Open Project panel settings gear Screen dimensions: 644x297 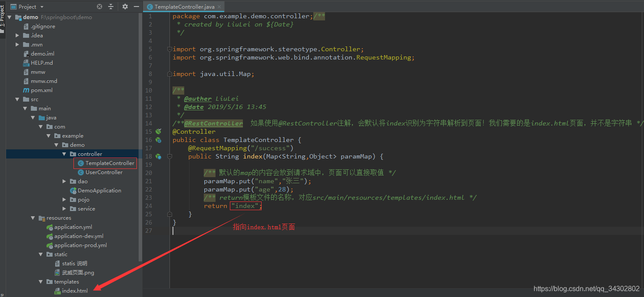click(125, 7)
